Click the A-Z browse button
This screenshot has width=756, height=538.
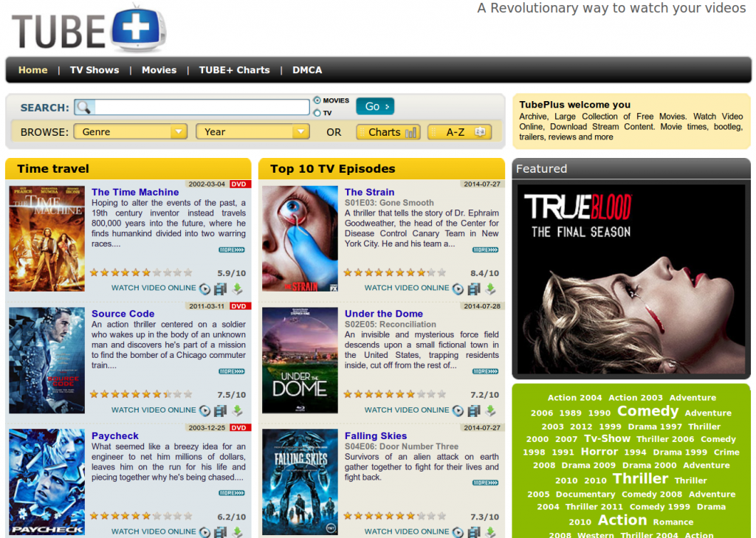pos(459,132)
